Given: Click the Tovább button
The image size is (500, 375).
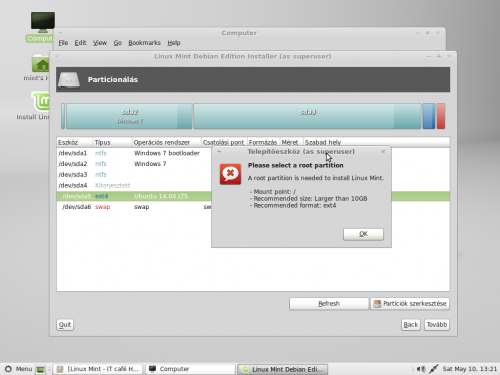Looking at the screenshot, I should point(437,325).
